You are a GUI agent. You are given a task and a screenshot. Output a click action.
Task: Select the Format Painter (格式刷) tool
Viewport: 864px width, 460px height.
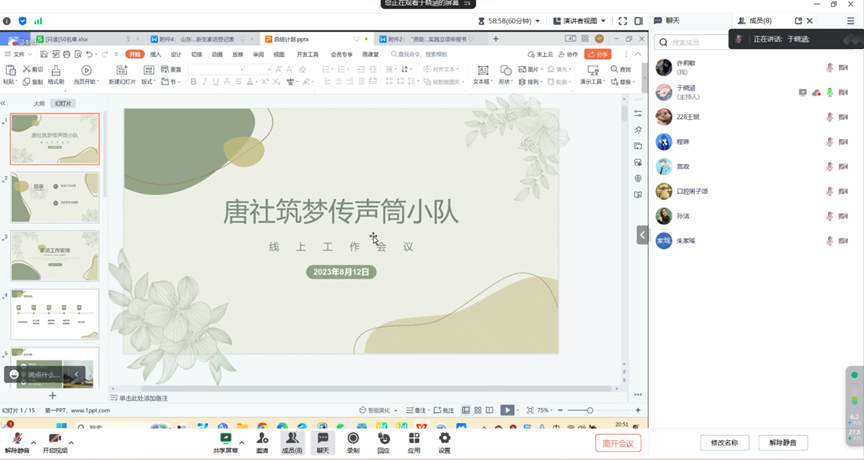[x=56, y=74]
